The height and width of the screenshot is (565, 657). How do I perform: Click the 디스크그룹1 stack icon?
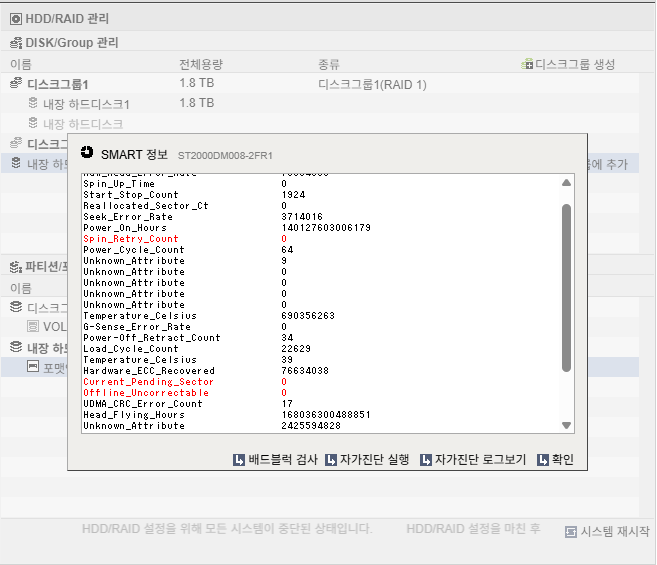[16, 83]
